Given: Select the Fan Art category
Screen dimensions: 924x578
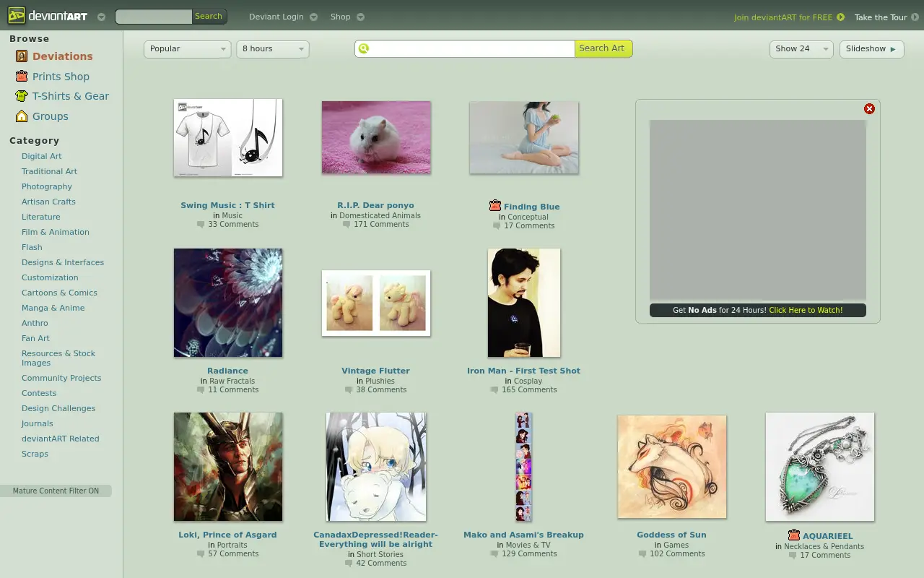Looking at the screenshot, I should 36,338.
